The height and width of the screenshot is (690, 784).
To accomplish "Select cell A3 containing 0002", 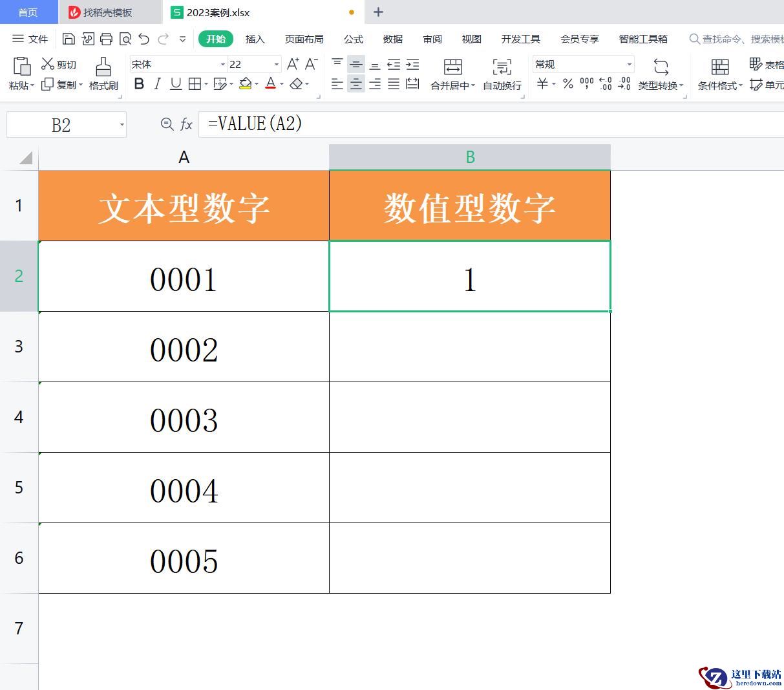I will click(184, 347).
